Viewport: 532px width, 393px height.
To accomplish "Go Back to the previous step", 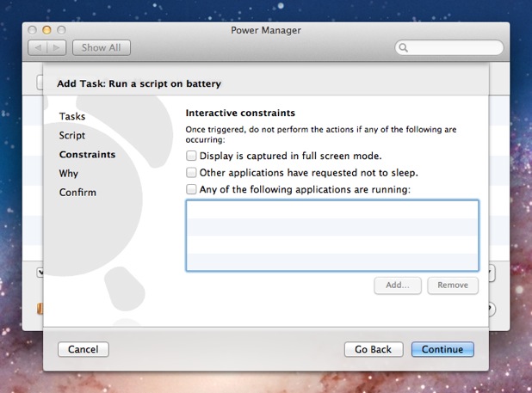I will point(374,349).
